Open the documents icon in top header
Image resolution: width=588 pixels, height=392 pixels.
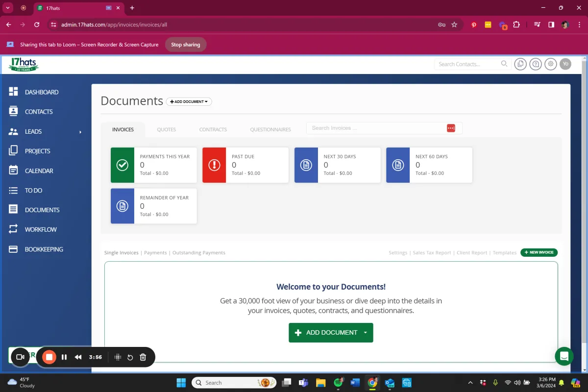pyautogui.click(x=520, y=64)
